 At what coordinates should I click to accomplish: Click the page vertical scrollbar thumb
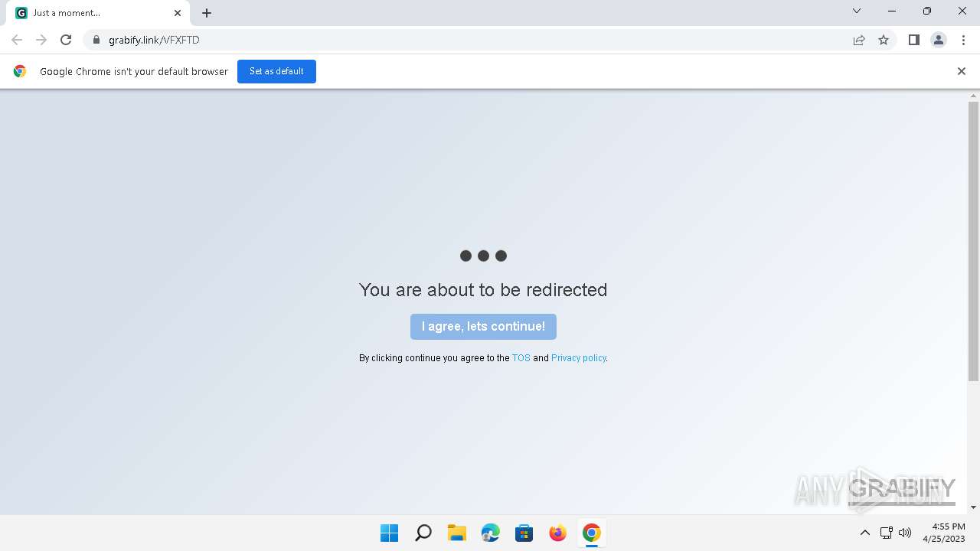tap(973, 241)
